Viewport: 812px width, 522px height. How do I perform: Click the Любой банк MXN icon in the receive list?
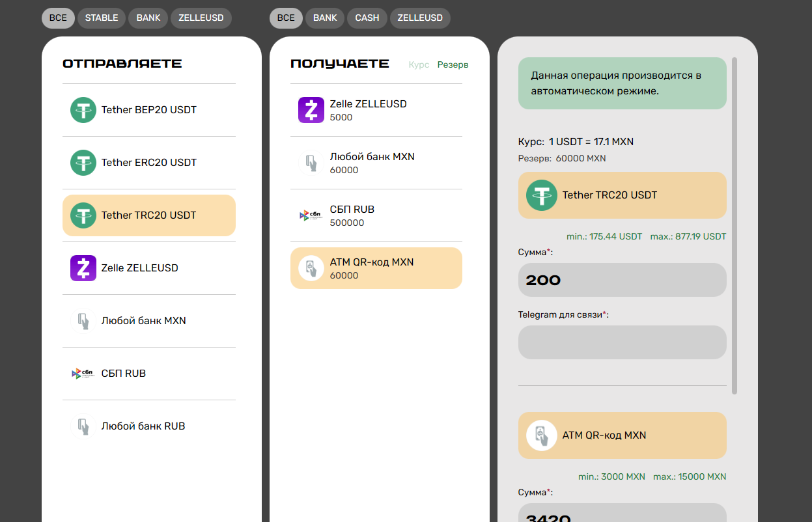pos(311,163)
